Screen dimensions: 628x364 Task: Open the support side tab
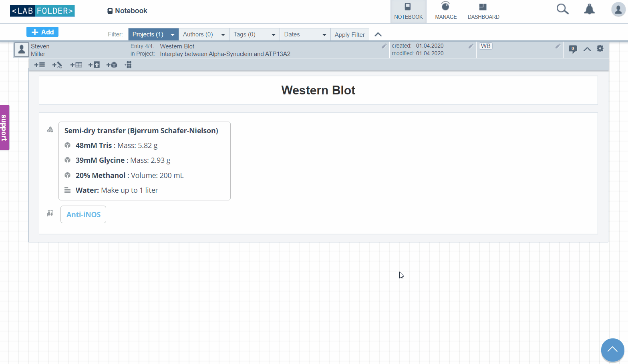[x=4, y=128]
